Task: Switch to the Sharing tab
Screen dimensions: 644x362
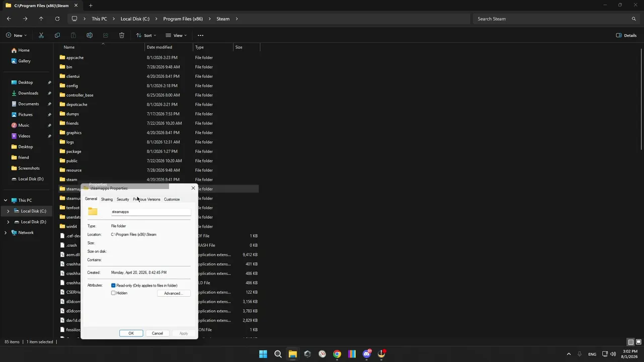Action: click(107, 200)
